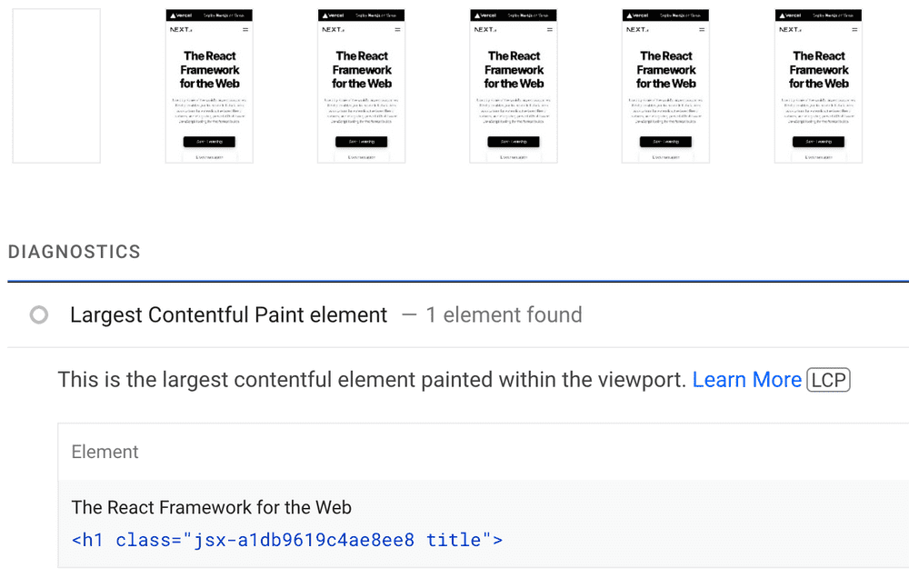Expand the Largest Contentful Paint element audit row
Image resolution: width=909 pixels, height=588 pixels.
pyautogui.click(x=227, y=315)
